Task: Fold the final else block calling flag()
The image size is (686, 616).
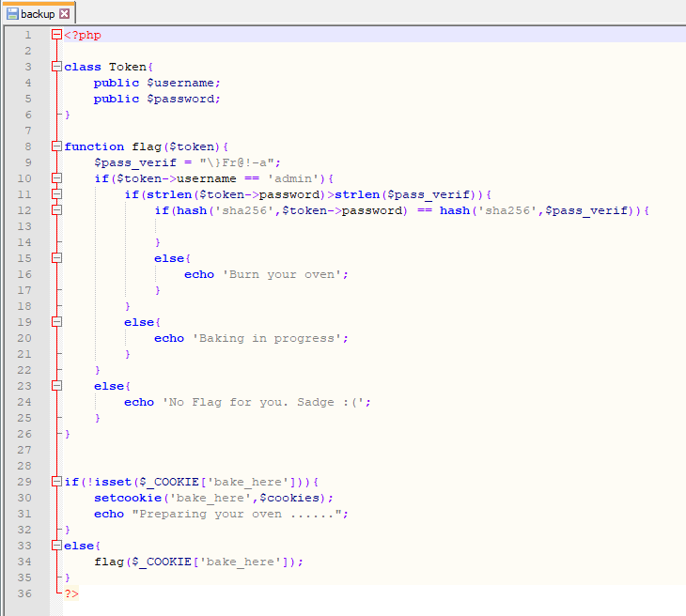Action: click(57, 546)
